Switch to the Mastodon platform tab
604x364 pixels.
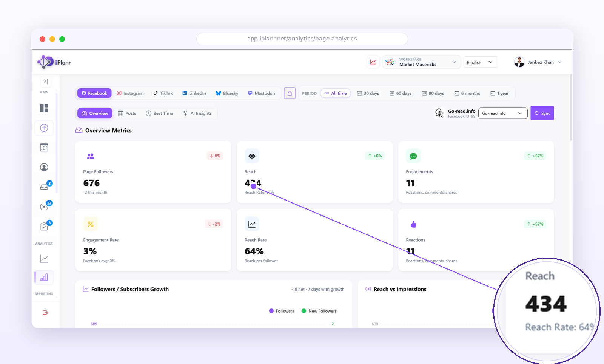click(262, 93)
